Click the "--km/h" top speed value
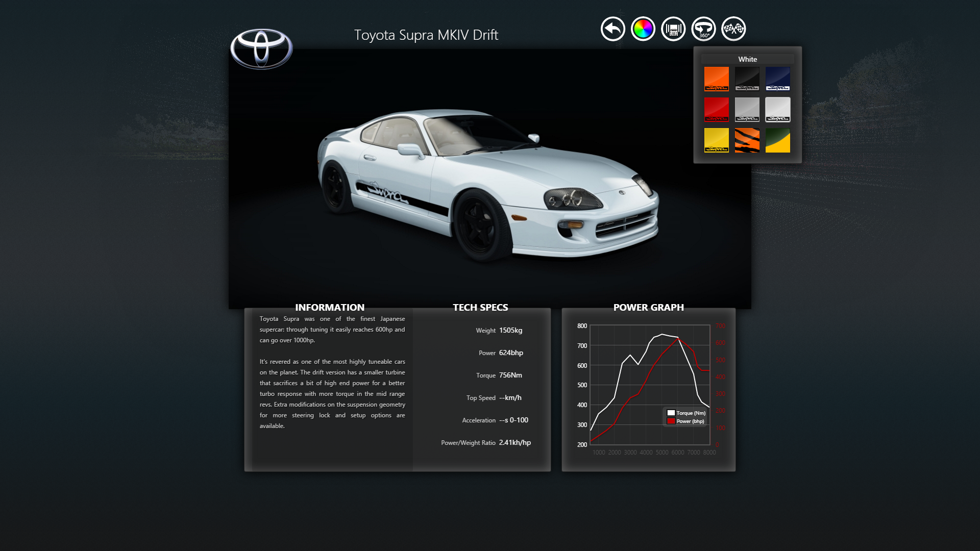The height and width of the screenshot is (551, 980). [510, 397]
